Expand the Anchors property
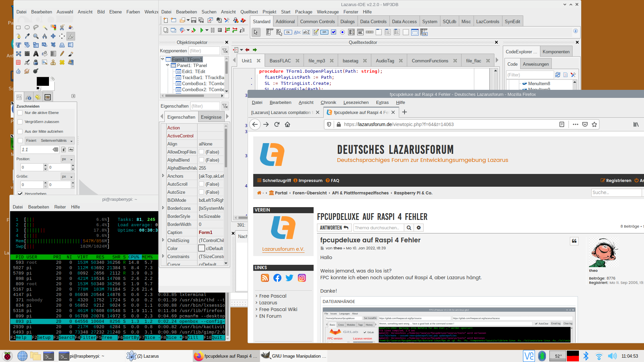This screenshot has height=362, width=644. 163,176
